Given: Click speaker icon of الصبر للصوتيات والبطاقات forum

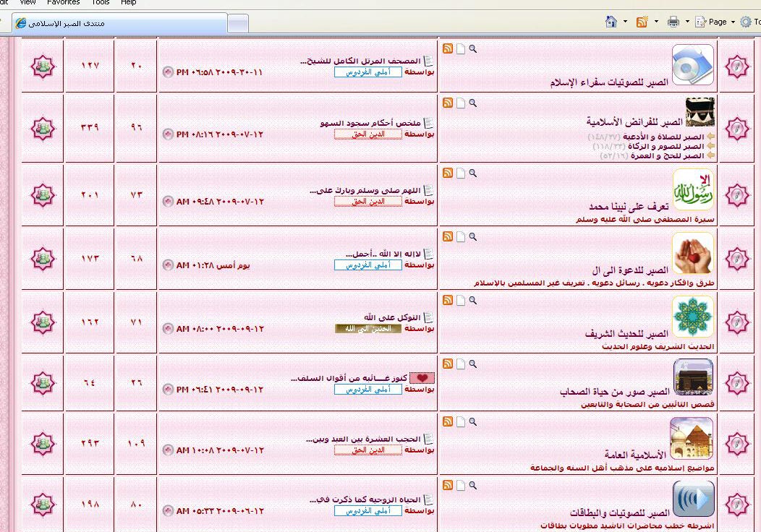Looking at the screenshot, I should 693,499.
